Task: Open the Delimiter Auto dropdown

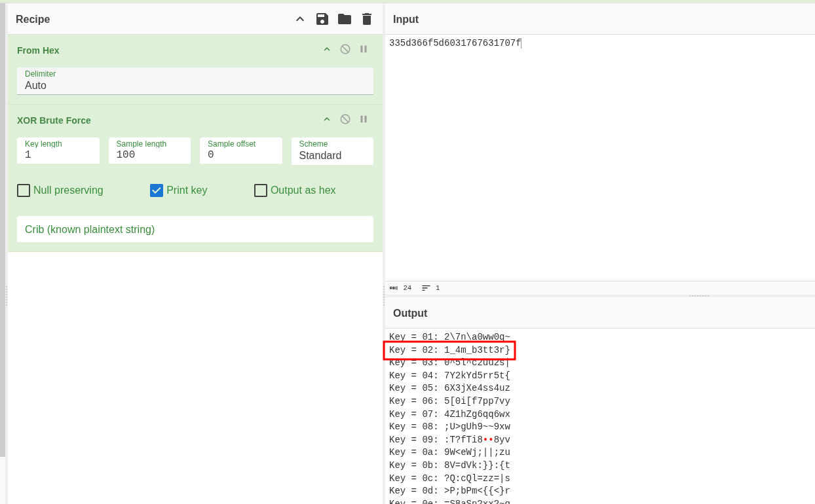Action: pos(195,81)
